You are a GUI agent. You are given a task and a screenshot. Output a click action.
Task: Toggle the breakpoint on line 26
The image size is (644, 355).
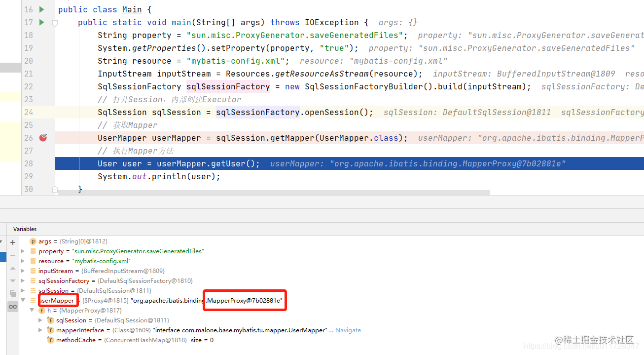click(x=43, y=138)
